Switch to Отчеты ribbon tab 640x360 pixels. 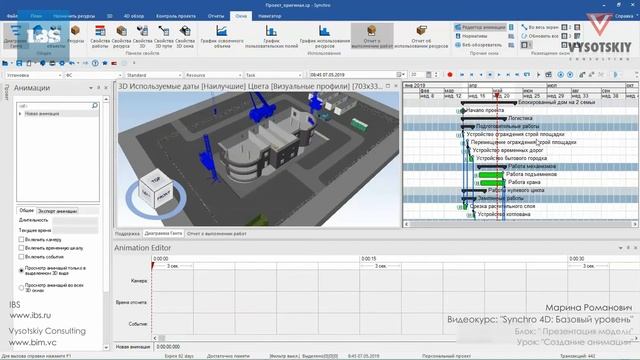click(x=216, y=16)
